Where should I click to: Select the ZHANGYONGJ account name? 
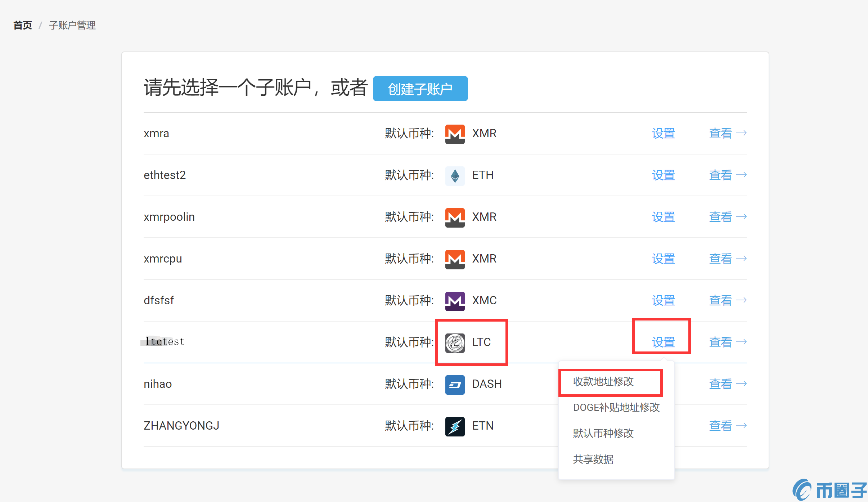181,426
